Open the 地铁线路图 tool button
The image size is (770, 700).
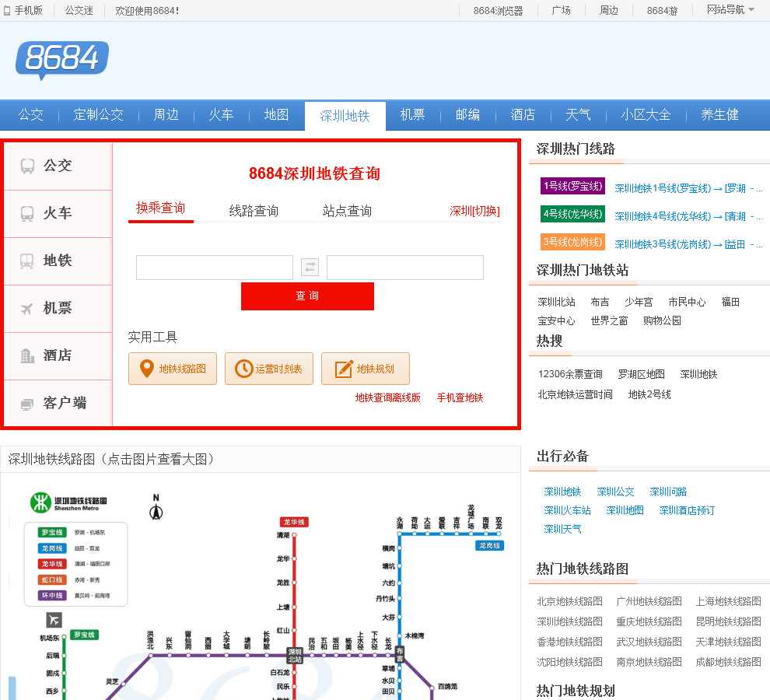click(x=173, y=369)
